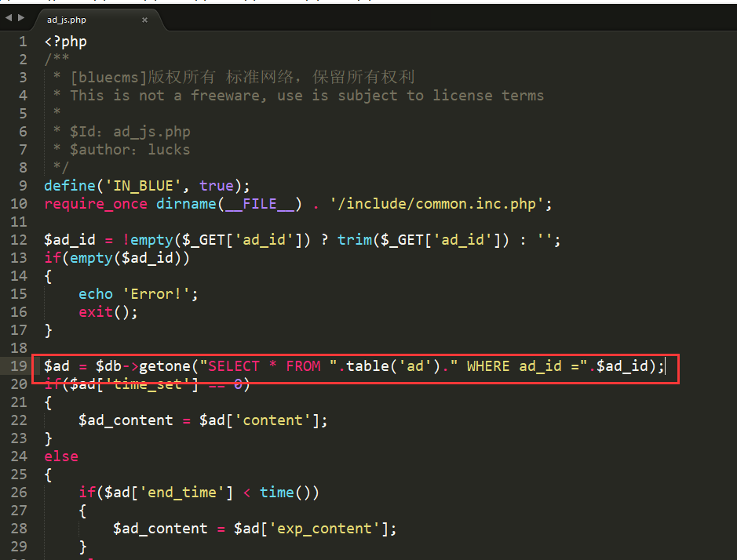Click the time() function call

[x=286, y=493]
